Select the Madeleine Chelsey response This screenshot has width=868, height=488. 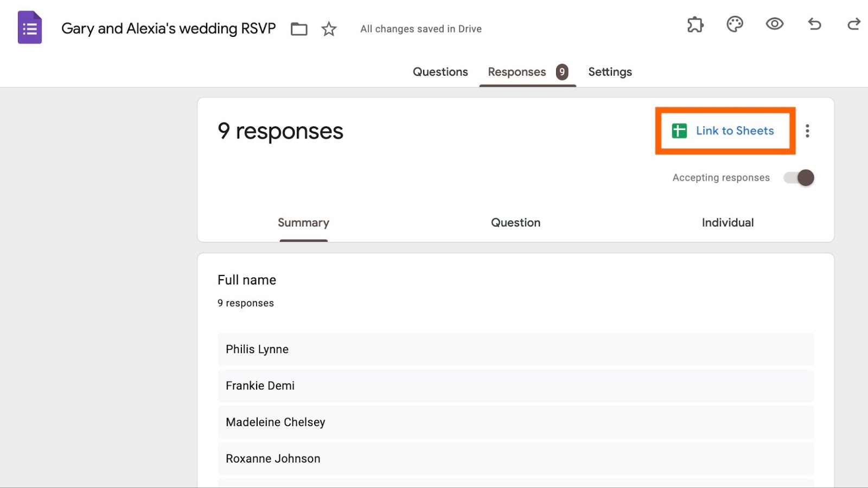[276, 422]
